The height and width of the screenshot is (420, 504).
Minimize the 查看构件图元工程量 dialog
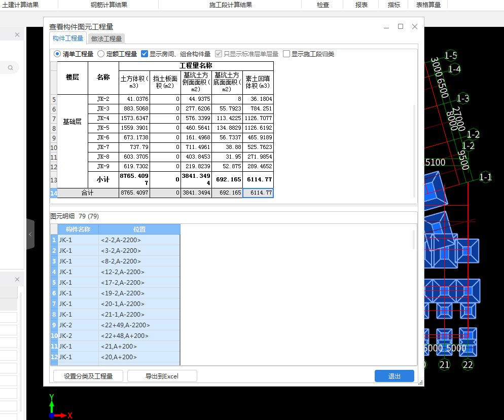(x=386, y=27)
